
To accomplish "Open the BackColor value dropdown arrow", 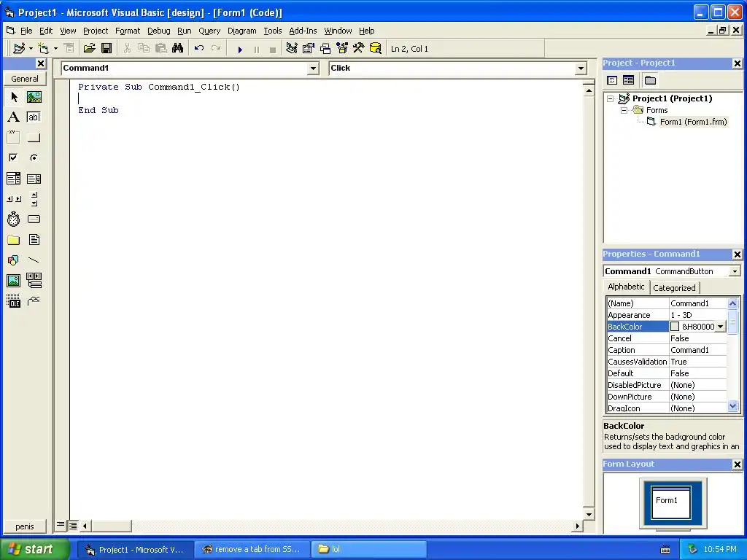I will (x=720, y=327).
